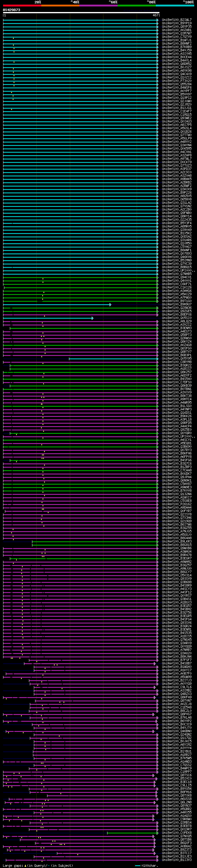The image size is (197, 868).
Task: Select the UniRef100_Q7NHB5 label
Action: pos(177,274)
